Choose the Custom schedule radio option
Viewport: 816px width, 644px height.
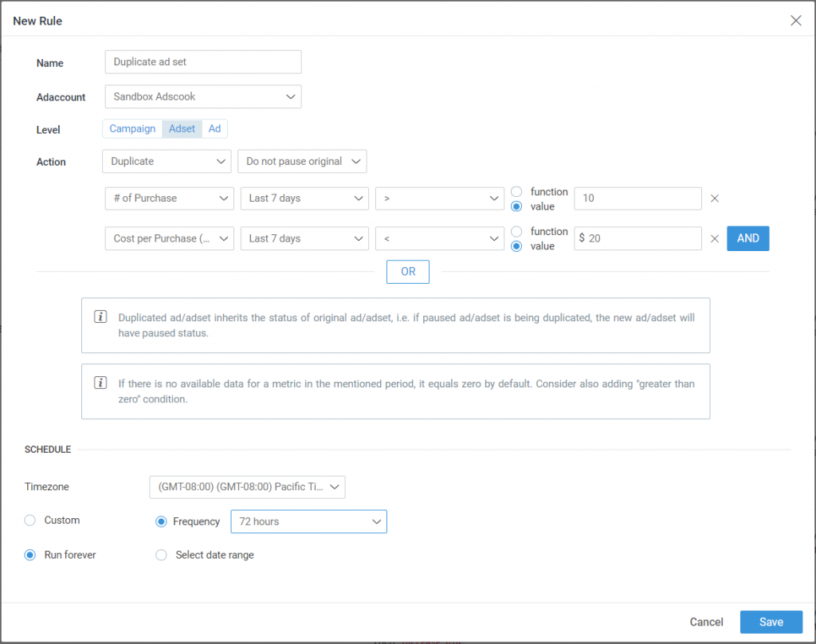(x=30, y=520)
